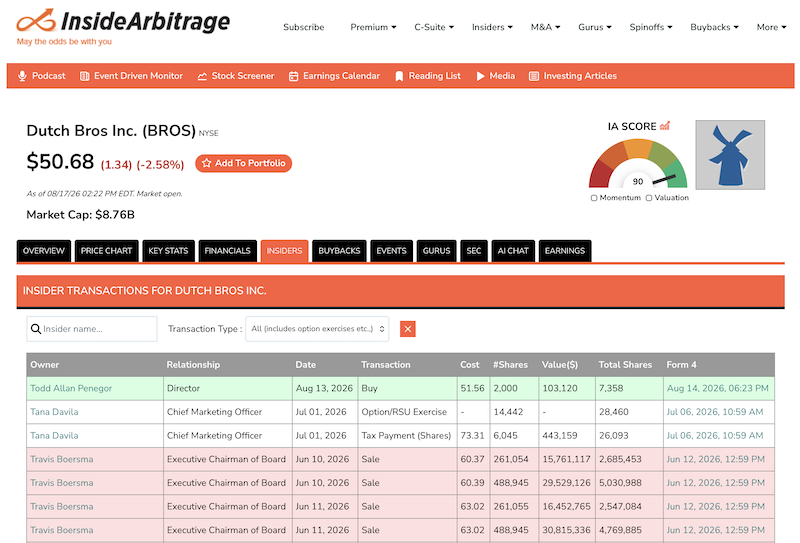Click the Add To Portfolio button

pyautogui.click(x=243, y=163)
